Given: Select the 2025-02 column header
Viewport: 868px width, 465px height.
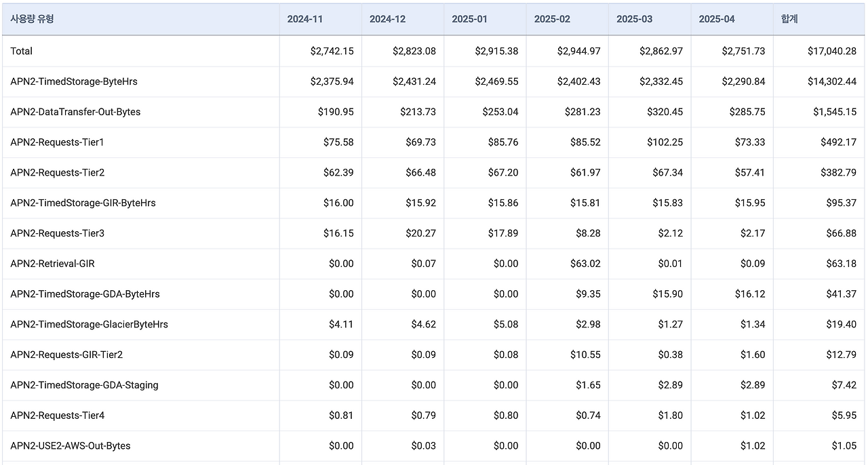Looking at the screenshot, I should [x=552, y=19].
